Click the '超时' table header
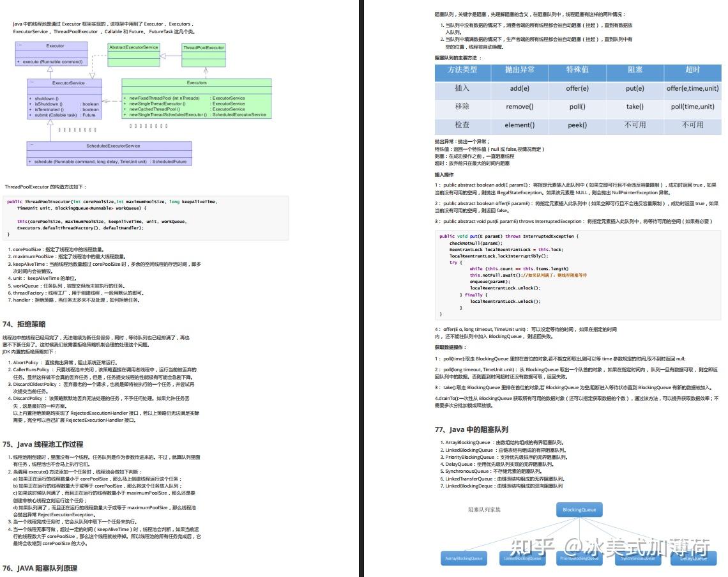The image size is (728, 577). pos(692,70)
